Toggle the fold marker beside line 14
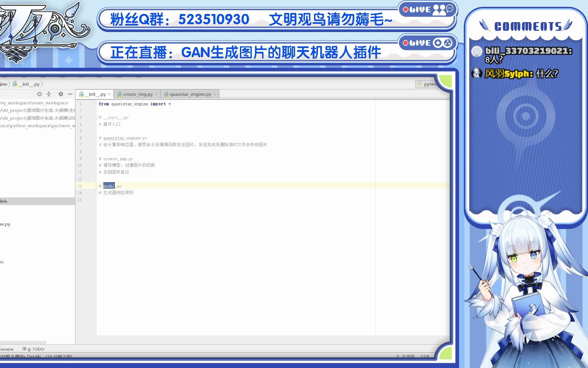This screenshot has width=588, height=368. coord(96,193)
